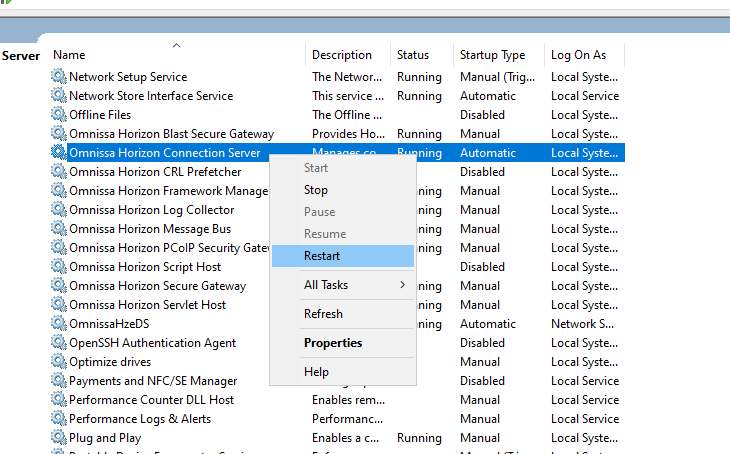730x454 pixels.
Task: Sort by the Log On As column header
Action: click(578, 55)
